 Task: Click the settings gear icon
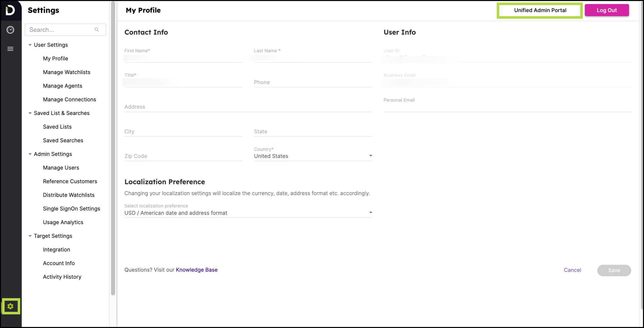10,307
